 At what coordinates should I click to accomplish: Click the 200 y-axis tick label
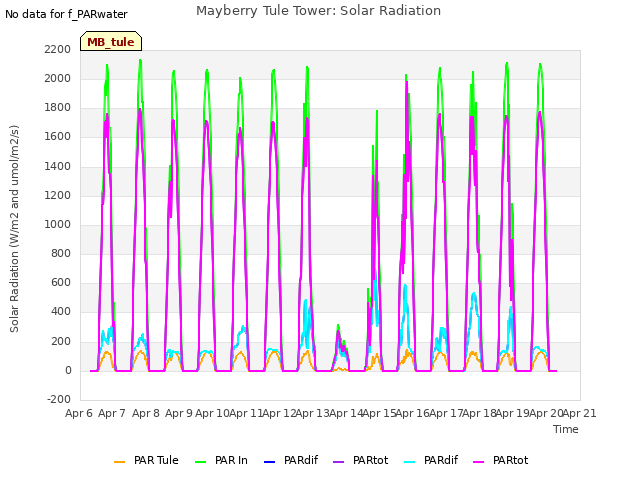61,341
